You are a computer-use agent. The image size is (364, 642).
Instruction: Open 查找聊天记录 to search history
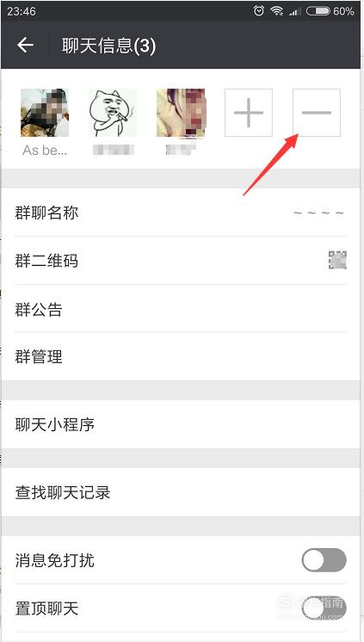[182, 492]
